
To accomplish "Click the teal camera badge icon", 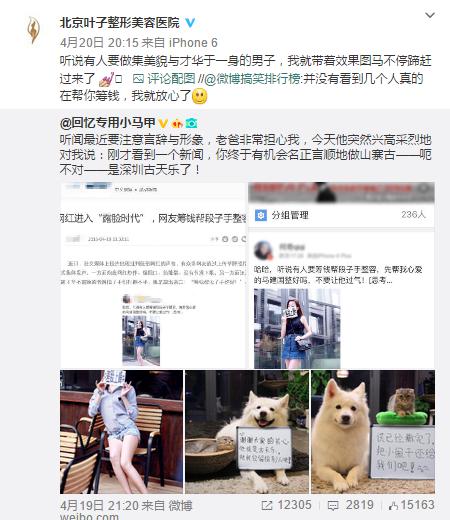I will pos(191,123).
